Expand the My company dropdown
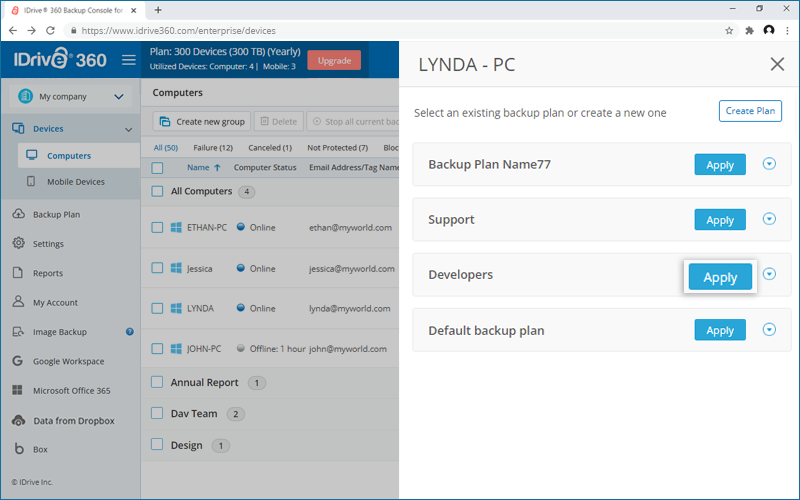 (119, 96)
